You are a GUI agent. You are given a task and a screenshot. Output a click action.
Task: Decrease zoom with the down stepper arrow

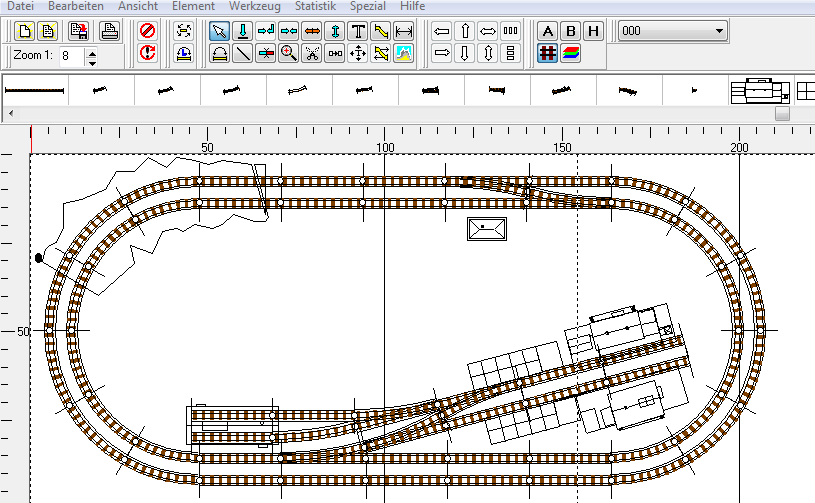tap(92, 62)
